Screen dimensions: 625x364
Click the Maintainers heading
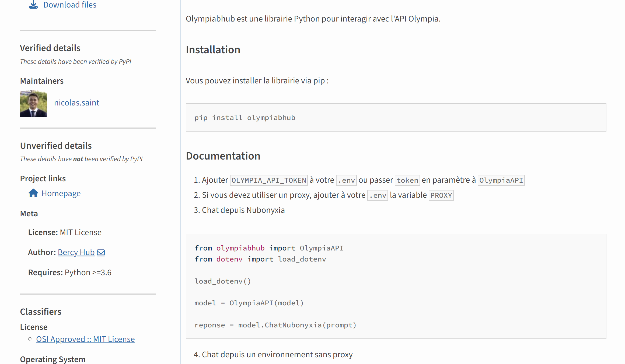pos(42,81)
